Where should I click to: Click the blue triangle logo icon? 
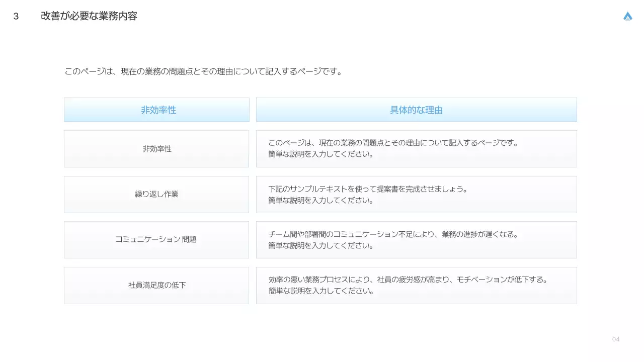[627, 16]
